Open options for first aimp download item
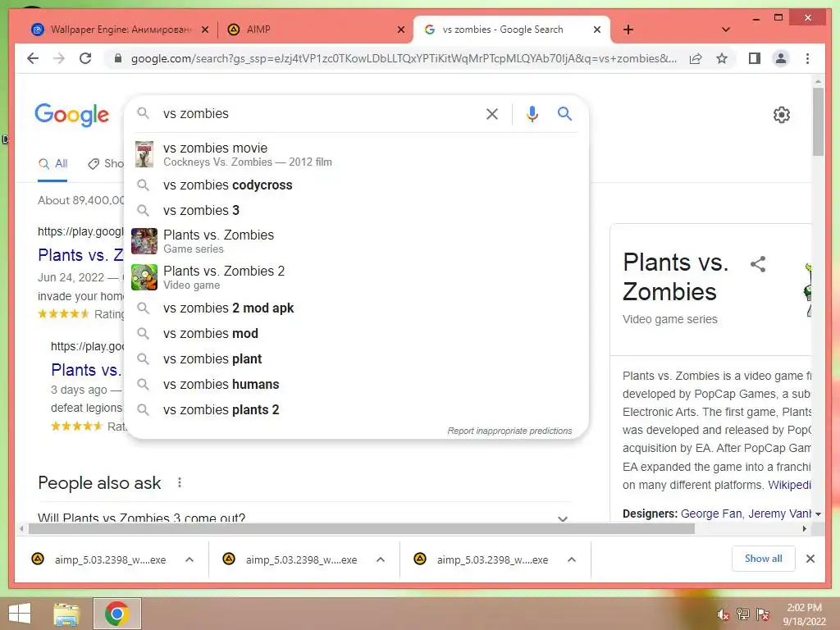Image resolution: width=840 pixels, height=630 pixels. coord(189,559)
